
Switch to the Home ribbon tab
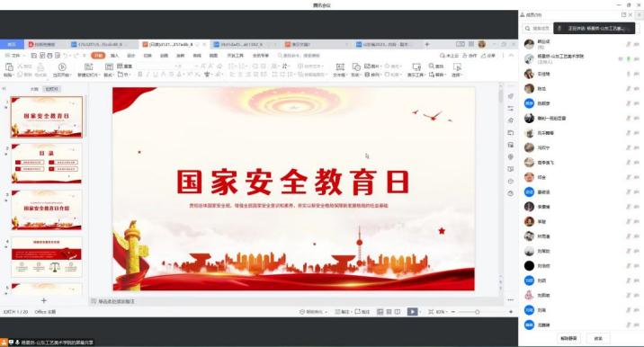tap(98, 55)
